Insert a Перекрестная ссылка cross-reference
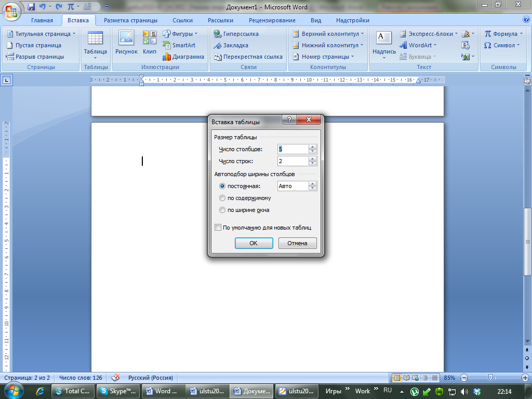The height and width of the screenshot is (399, 532). point(248,57)
